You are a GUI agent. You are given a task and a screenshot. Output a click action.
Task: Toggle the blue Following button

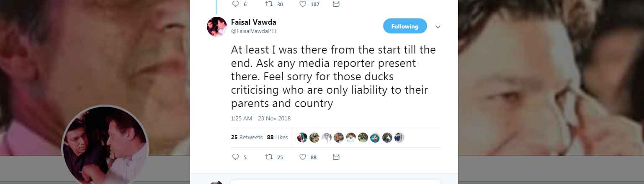pos(404,26)
